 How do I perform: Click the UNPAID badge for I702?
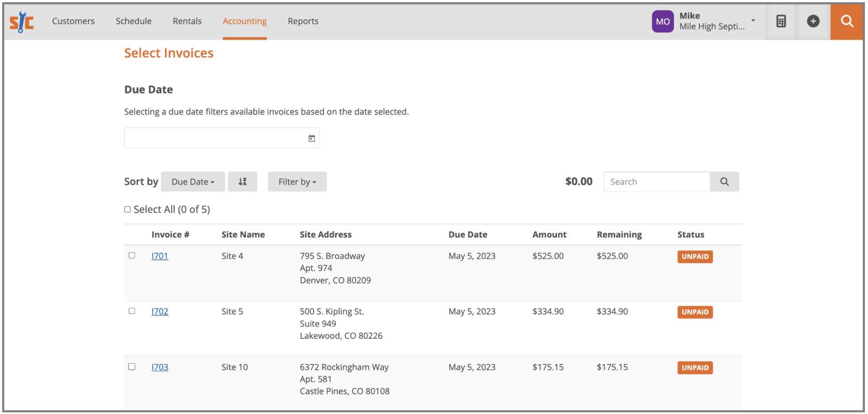[695, 312]
